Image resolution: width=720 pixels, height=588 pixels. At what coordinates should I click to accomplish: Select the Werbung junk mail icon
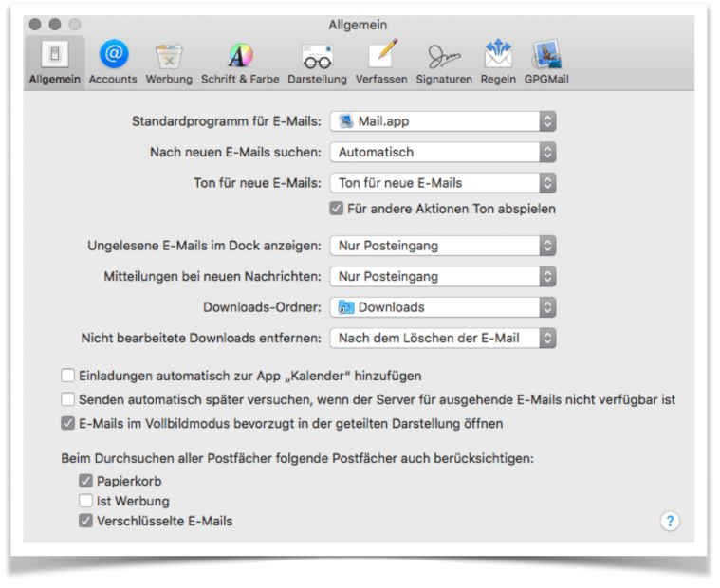click(x=169, y=57)
